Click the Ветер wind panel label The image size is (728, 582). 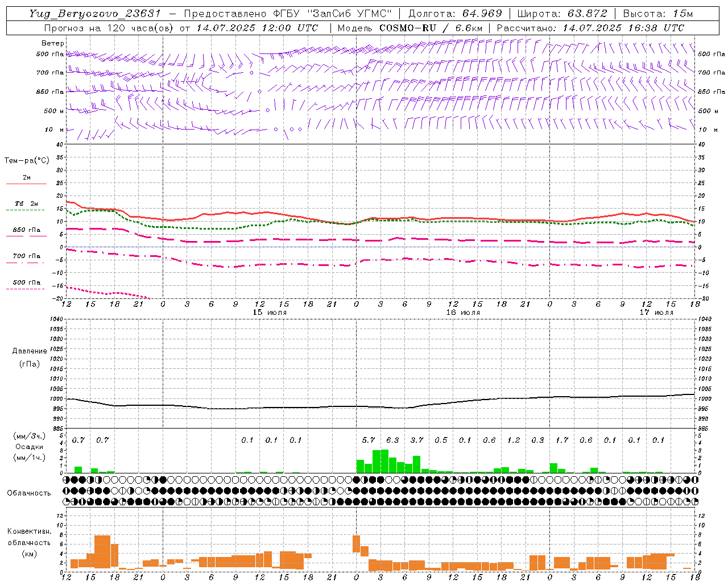[x=52, y=43]
